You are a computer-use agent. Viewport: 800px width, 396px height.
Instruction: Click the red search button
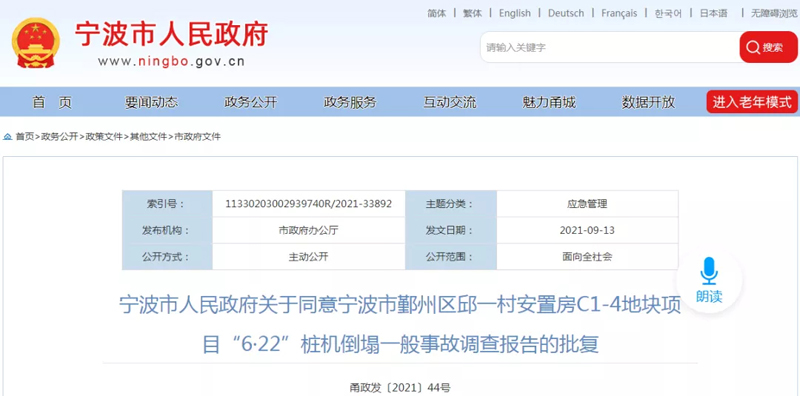coord(768,47)
